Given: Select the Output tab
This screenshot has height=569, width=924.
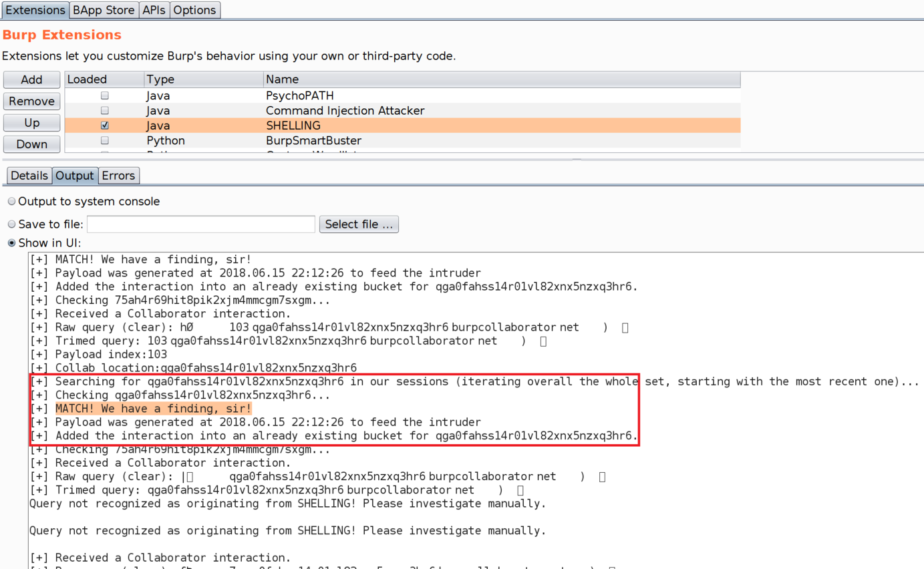Looking at the screenshot, I should pyautogui.click(x=75, y=176).
